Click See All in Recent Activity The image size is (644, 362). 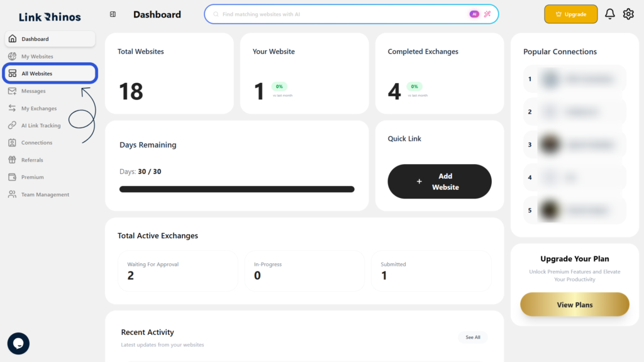(473, 337)
